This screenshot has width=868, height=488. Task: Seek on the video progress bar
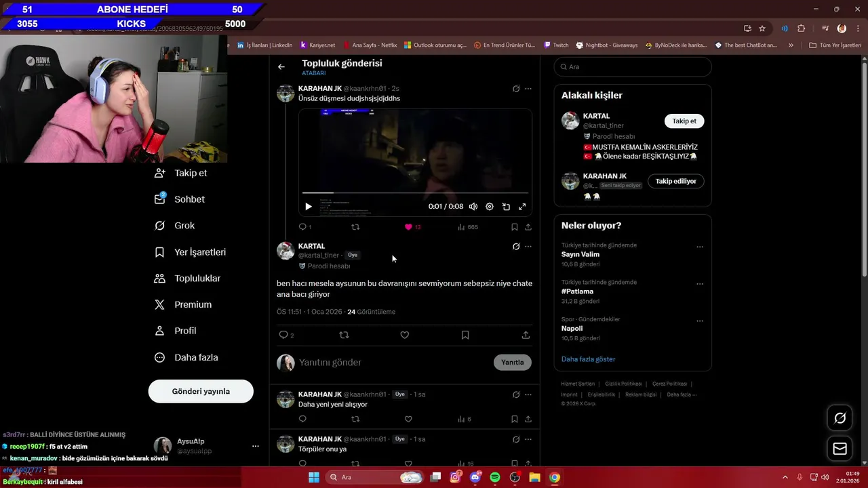pyautogui.click(x=415, y=193)
